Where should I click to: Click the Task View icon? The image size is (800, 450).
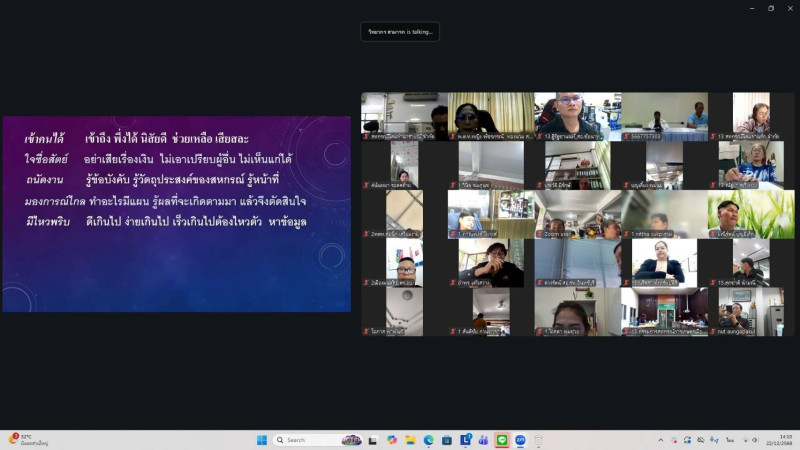pos(373,440)
